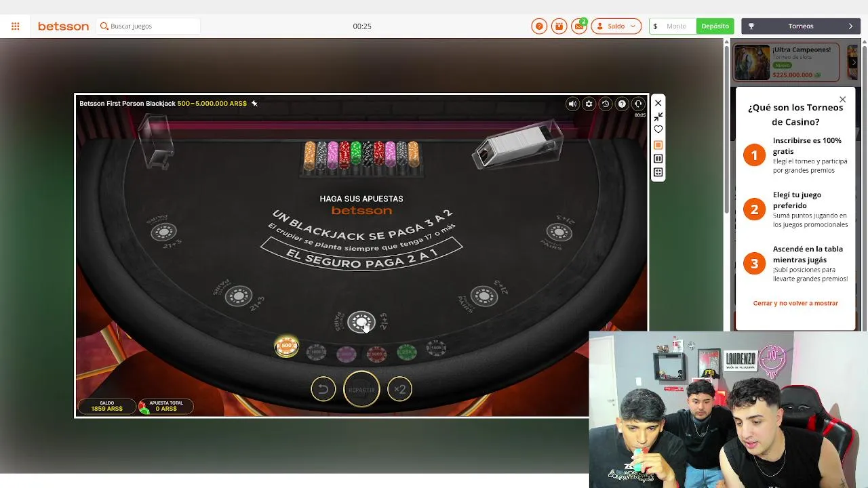868x488 pixels.
Task: Open the messages envelope with badge 2
Action: coord(579,26)
